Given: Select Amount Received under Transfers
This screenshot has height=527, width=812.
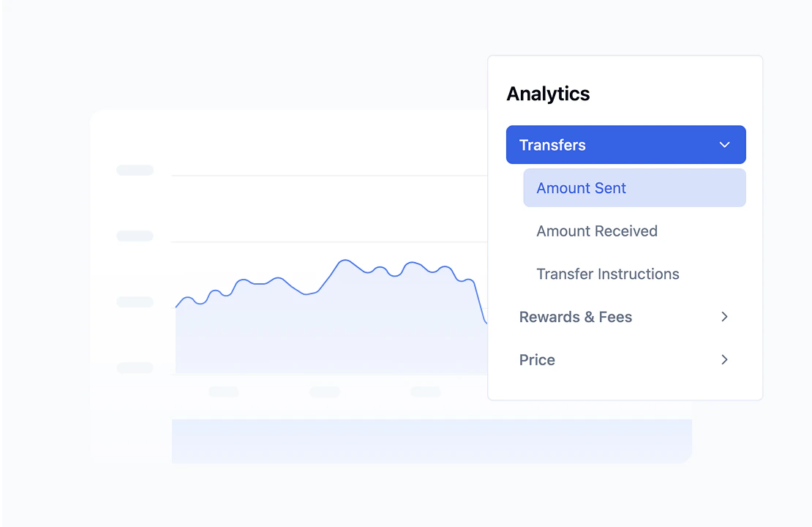Looking at the screenshot, I should 596,231.
